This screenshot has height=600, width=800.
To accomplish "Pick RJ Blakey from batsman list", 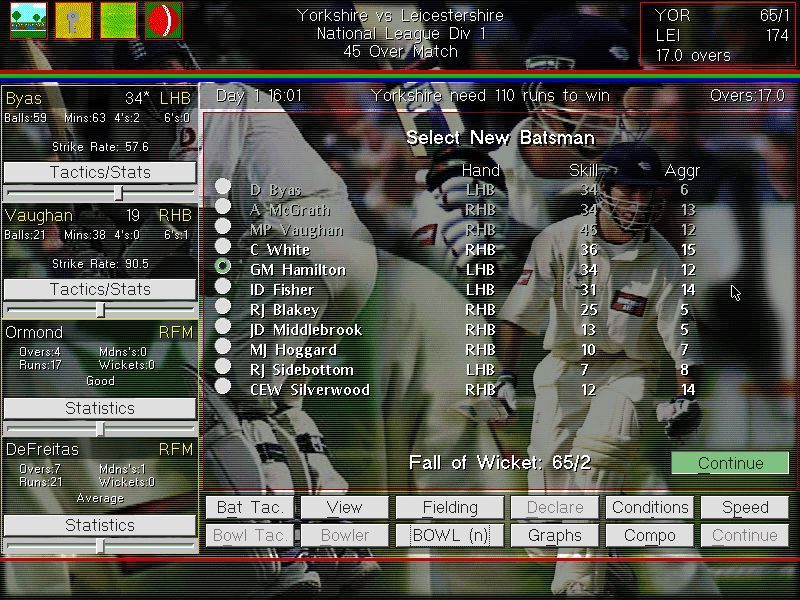I will pos(223,308).
